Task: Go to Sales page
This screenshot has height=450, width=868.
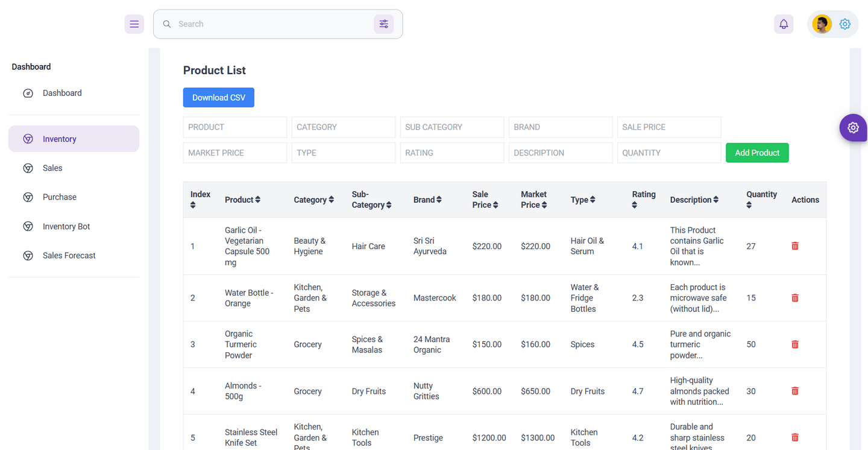Action: pos(74,168)
